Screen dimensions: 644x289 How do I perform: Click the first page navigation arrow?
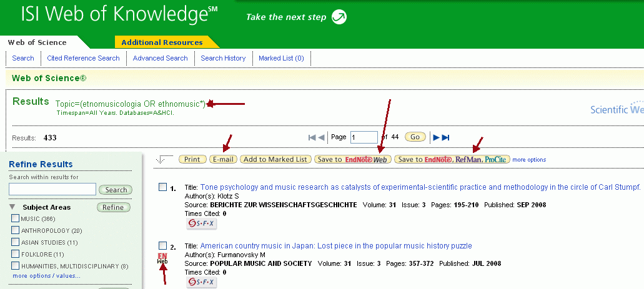pos(312,137)
